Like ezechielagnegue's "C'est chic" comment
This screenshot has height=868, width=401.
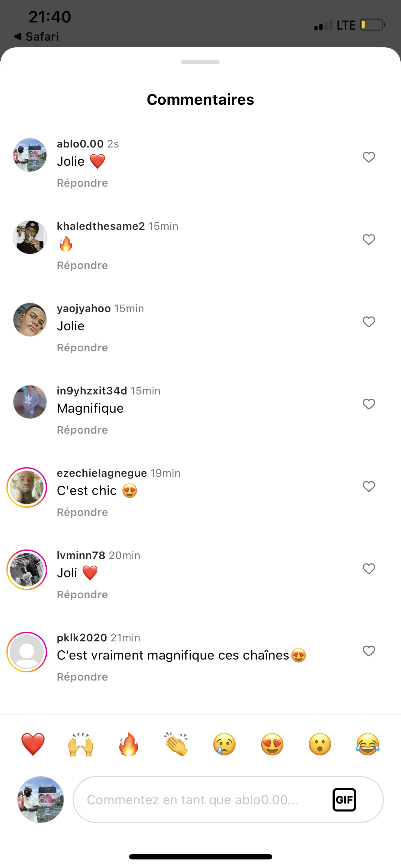click(369, 486)
